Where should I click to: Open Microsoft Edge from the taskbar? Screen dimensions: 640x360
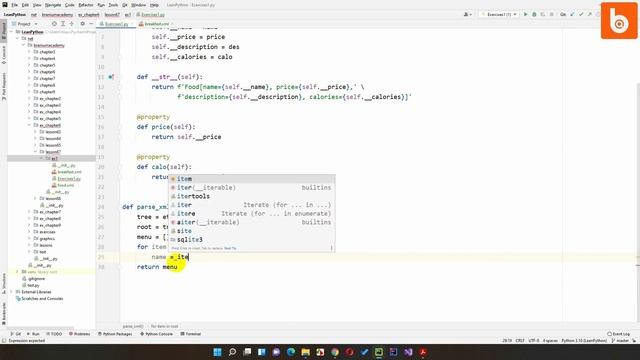click(291, 352)
